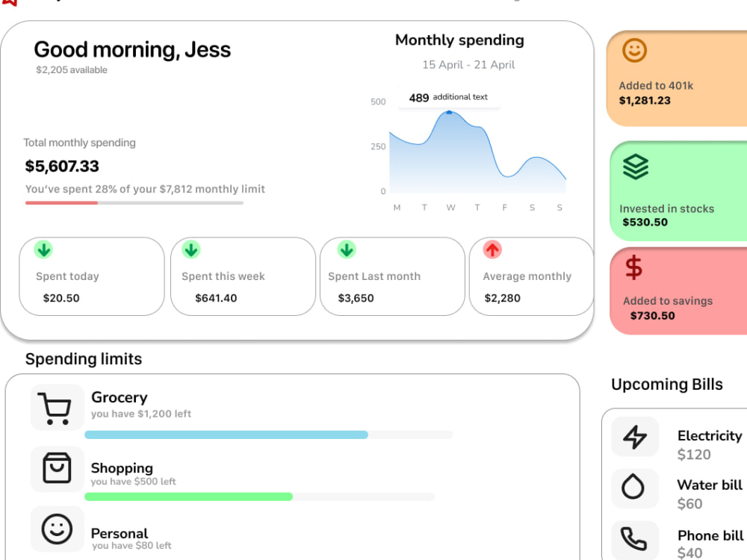
Task: Click the 489 additional text chart tooltip
Action: pos(449,98)
